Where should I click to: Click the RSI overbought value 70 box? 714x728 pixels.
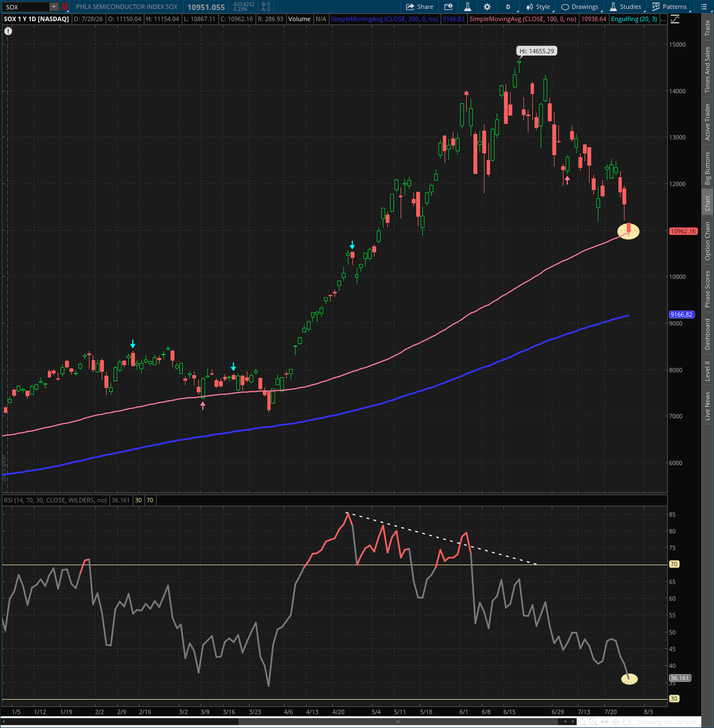click(x=150, y=500)
